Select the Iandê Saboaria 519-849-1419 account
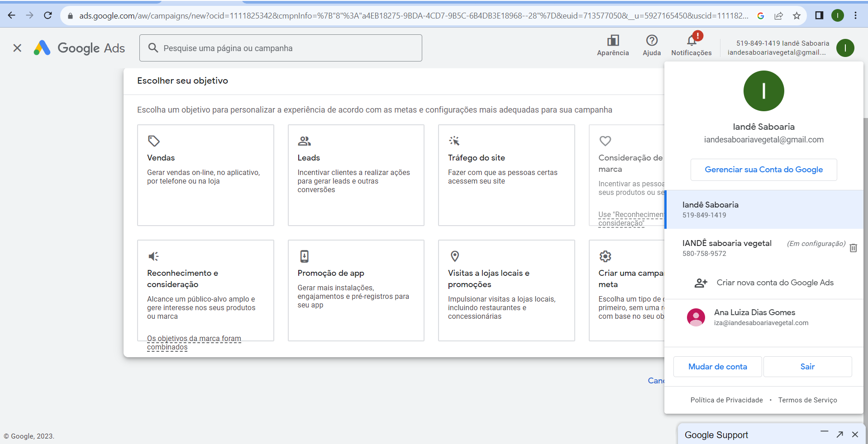This screenshot has height=444, width=868. click(764, 209)
